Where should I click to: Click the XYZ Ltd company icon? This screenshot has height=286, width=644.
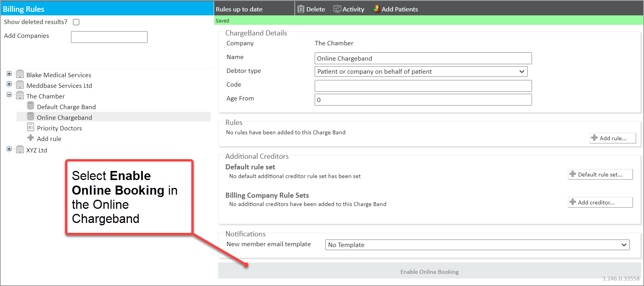coord(20,150)
